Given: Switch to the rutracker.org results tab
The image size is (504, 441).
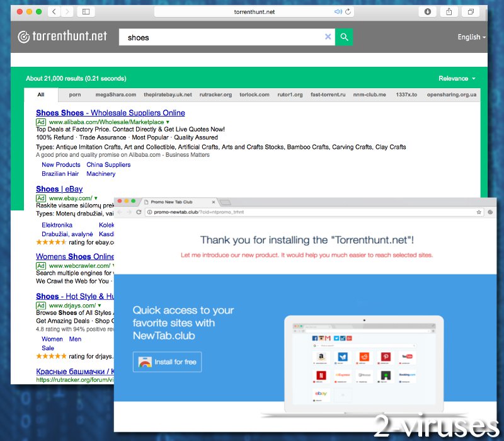Looking at the screenshot, I should click(216, 94).
